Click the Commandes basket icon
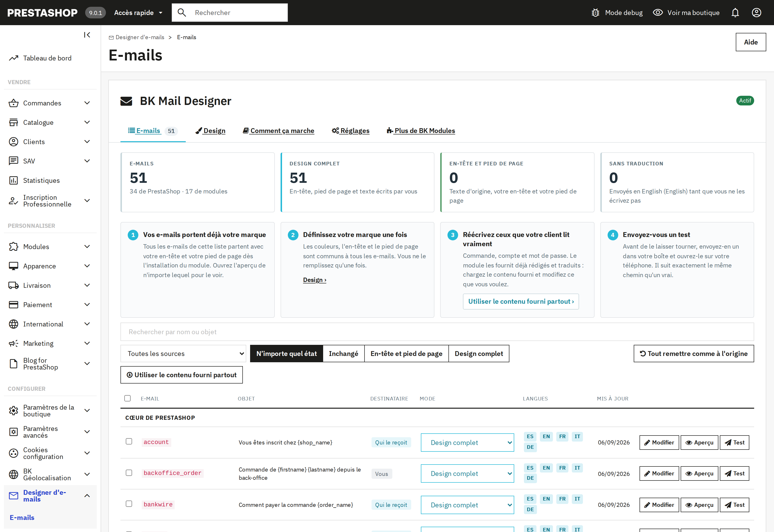Screen dimensions: 774x532 coord(14,103)
